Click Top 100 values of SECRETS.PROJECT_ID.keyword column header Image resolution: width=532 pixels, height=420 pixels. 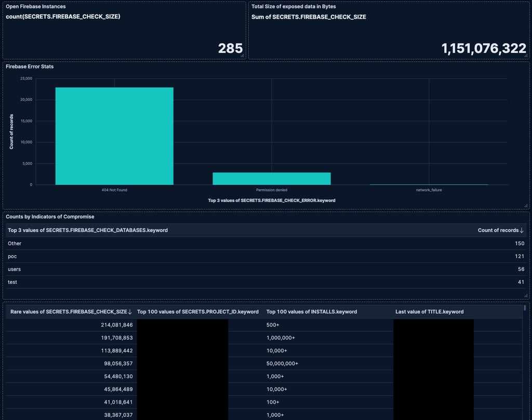pos(198,311)
